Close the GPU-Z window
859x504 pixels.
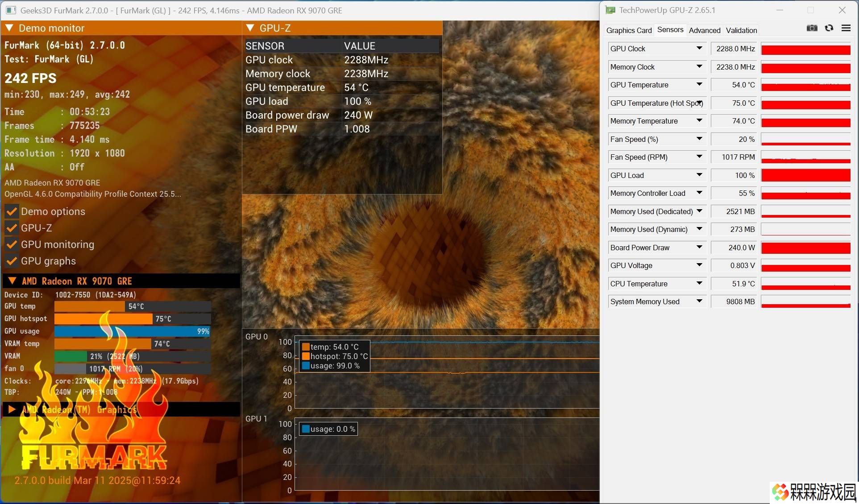pos(842,10)
